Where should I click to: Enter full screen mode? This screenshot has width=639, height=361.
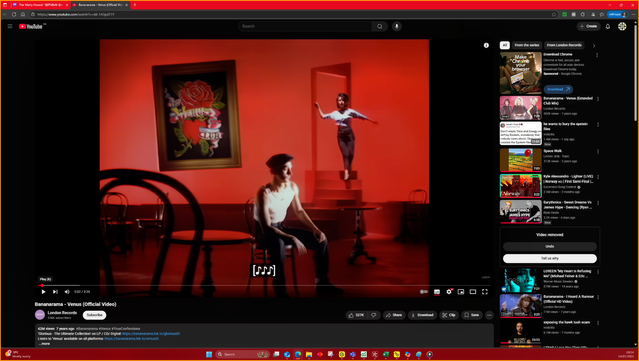(x=485, y=292)
